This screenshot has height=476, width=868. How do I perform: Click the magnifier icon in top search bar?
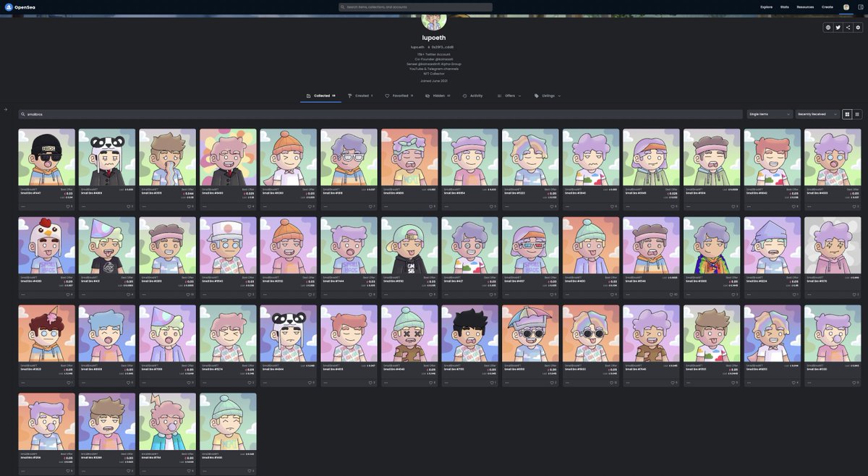[x=343, y=7]
